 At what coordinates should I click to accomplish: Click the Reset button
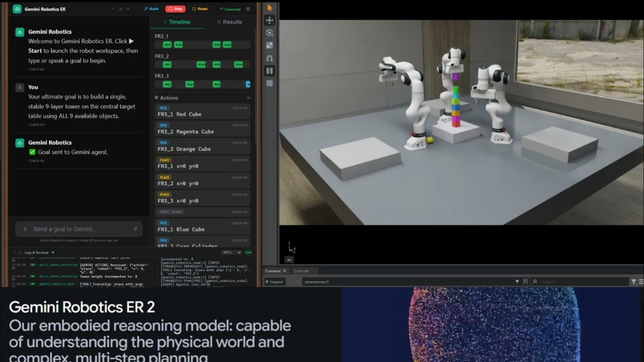click(200, 9)
